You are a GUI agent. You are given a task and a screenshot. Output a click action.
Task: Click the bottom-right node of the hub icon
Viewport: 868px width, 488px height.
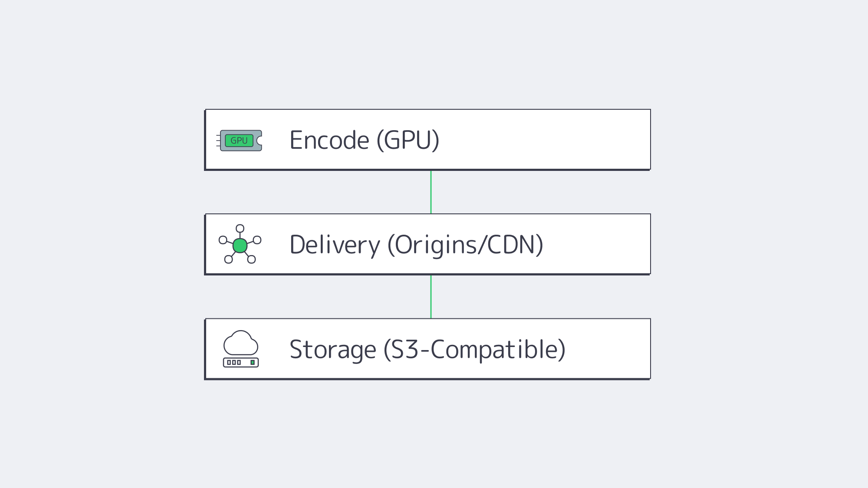pyautogui.click(x=251, y=259)
